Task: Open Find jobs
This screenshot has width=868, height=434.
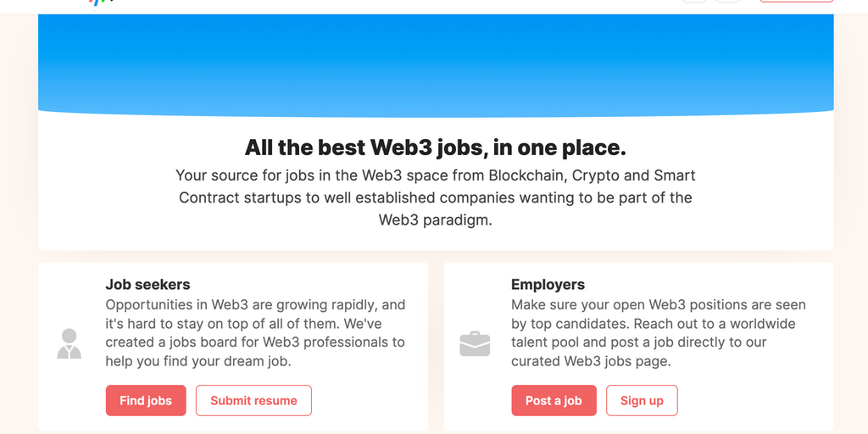Action: pyautogui.click(x=146, y=400)
